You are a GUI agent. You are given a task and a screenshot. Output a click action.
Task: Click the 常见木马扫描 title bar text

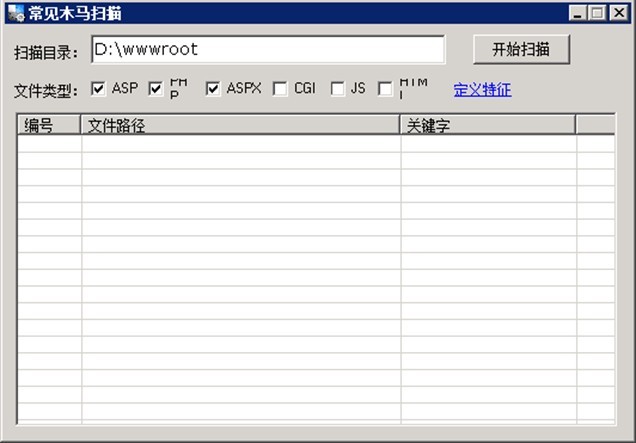click(x=75, y=13)
